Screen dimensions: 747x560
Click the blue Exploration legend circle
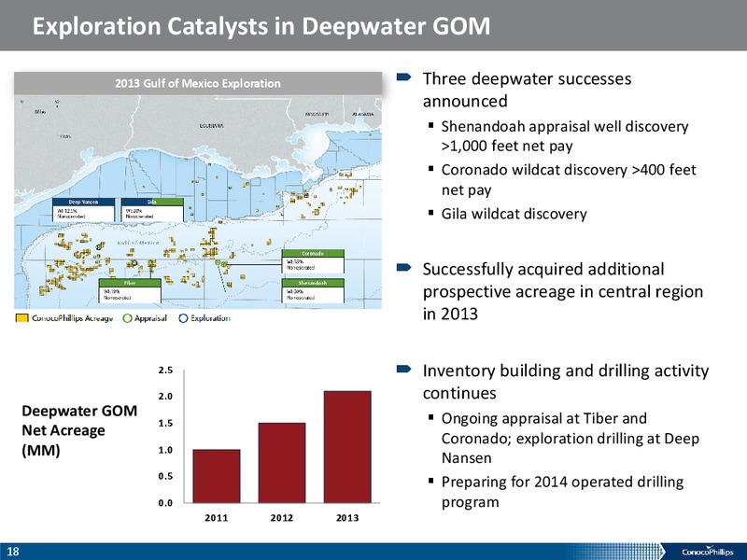(183, 318)
